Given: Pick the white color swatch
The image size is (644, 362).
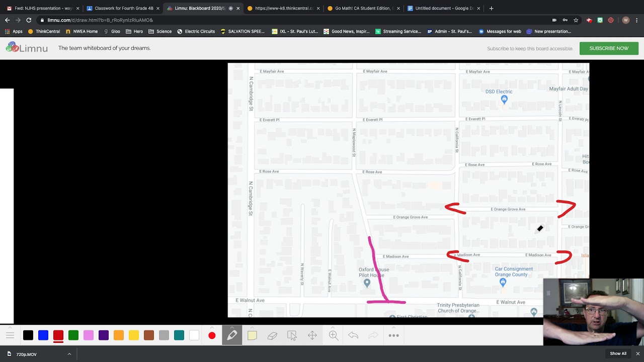Looking at the screenshot, I should coord(194,335).
